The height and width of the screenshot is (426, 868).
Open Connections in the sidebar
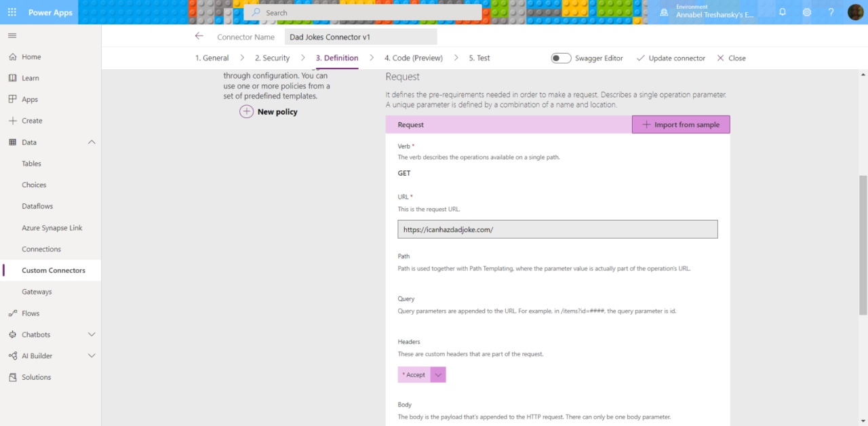41,249
